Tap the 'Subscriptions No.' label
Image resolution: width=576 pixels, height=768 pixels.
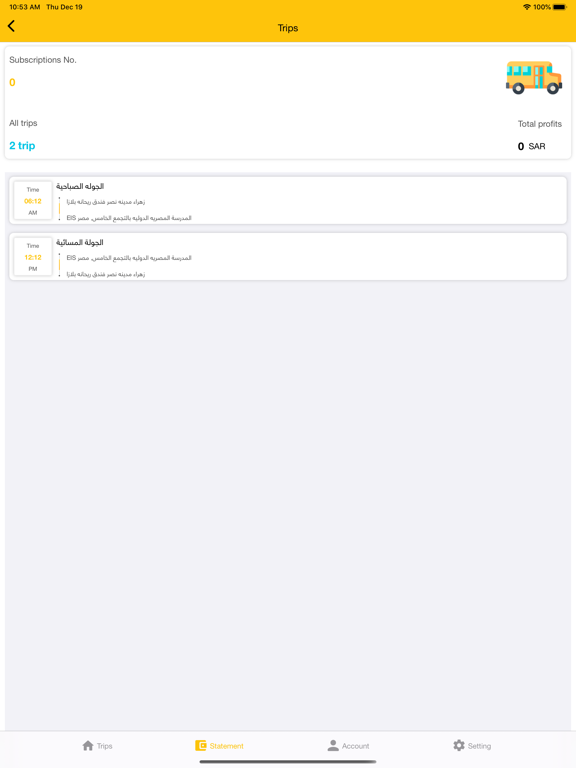(43, 60)
